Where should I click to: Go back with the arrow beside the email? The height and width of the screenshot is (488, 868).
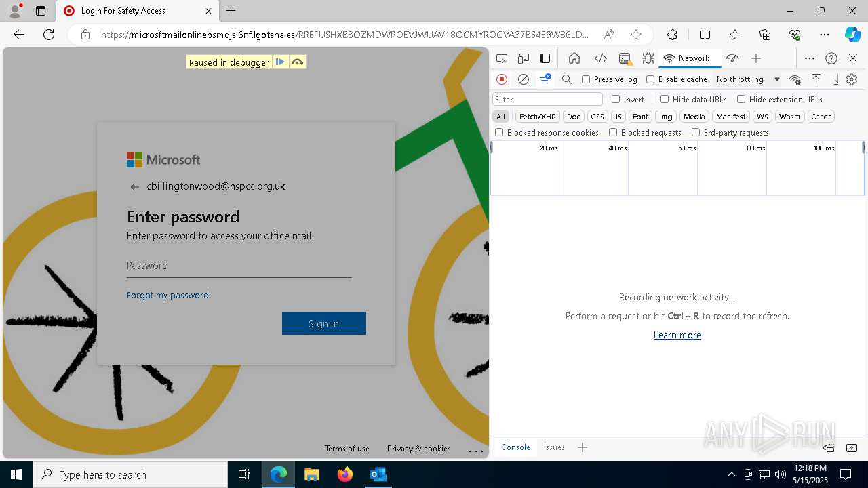[134, 187]
